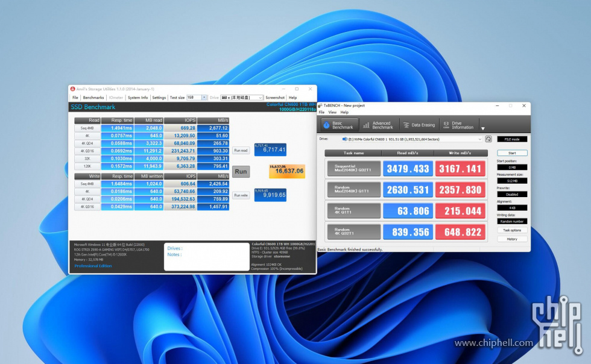Click the refresh drive icon in TxBENCH

(488, 139)
